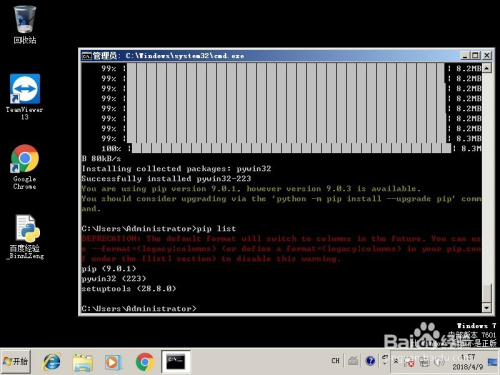Image resolution: width=500 pixels, height=375 pixels.
Task: Click the action center flag tray icon
Action: pyautogui.click(x=409, y=362)
